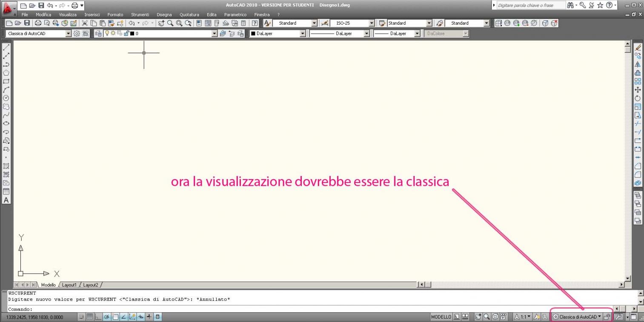Viewport: 644px width, 322px height.
Task: Click the black layer color swatch in the layer dropdown
Action: coord(132,33)
